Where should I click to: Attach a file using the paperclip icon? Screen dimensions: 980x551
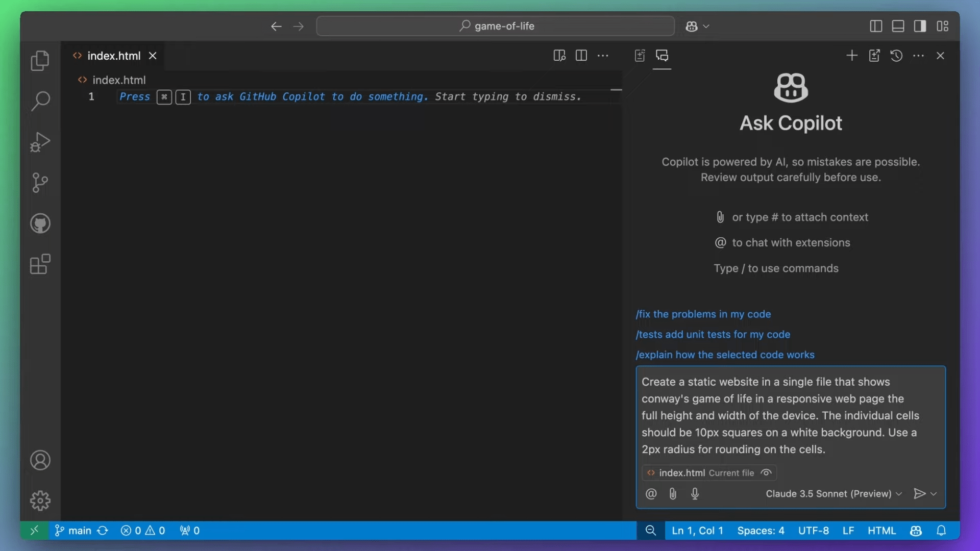coord(673,494)
